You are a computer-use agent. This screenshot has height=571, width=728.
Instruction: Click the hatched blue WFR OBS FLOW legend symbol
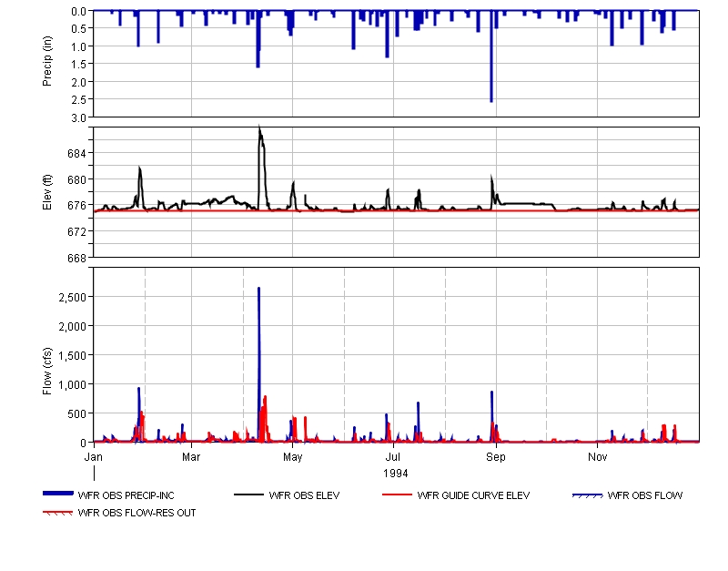pyautogui.click(x=587, y=495)
